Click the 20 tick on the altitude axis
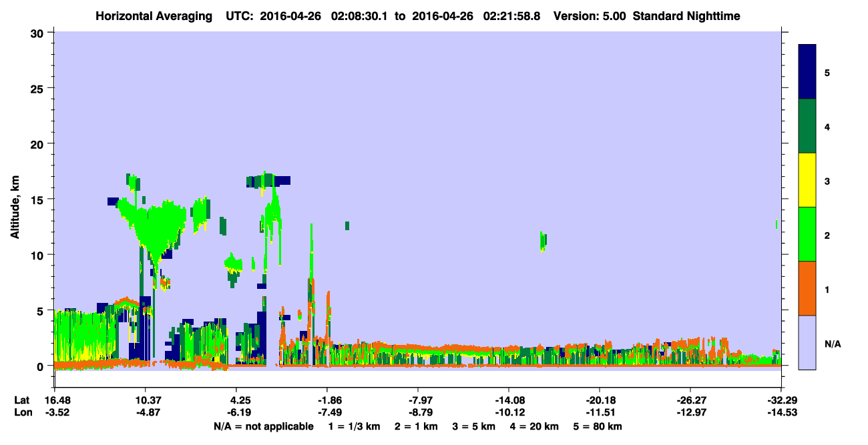Screen dimensions: 868x445 pyautogui.click(x=38, y=144)
